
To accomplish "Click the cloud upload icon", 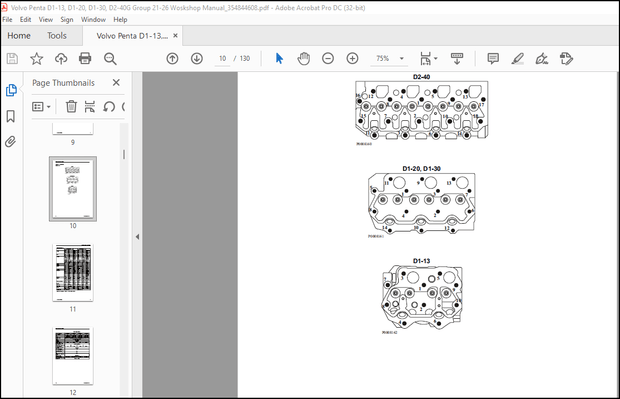I will (61, 59).
